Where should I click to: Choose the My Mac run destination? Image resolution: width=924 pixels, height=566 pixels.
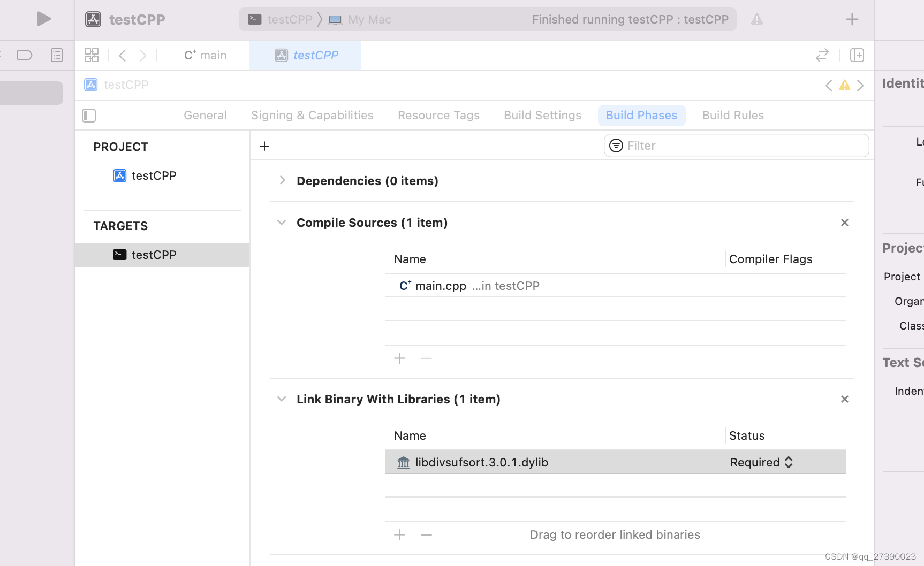click(360, 19)
